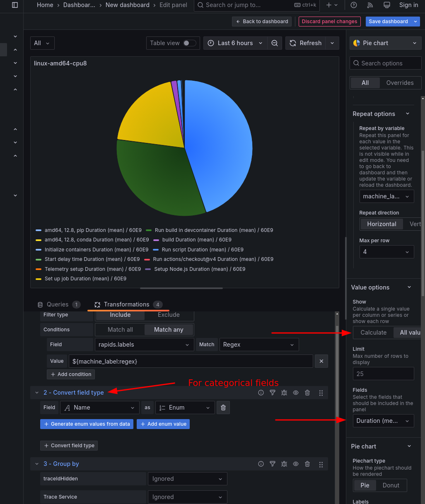Open debug for Convert field type transformation
Viewport: 425px width, 504px height.
click(284, 393)
